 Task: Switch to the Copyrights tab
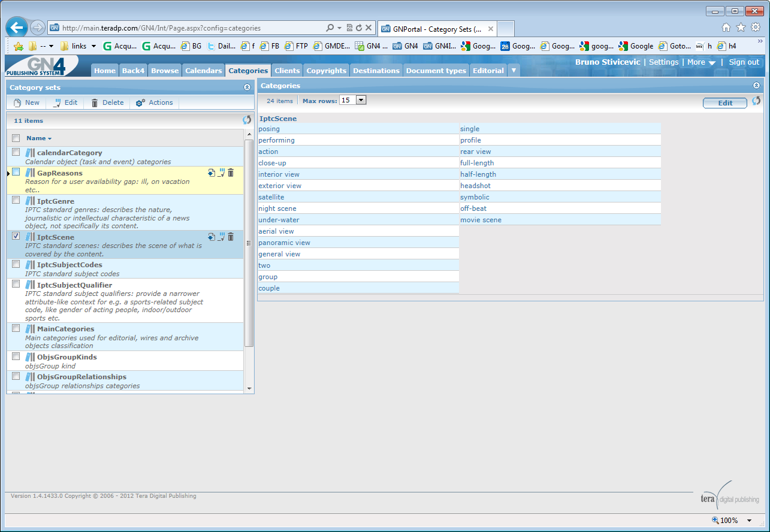[326, 71]
